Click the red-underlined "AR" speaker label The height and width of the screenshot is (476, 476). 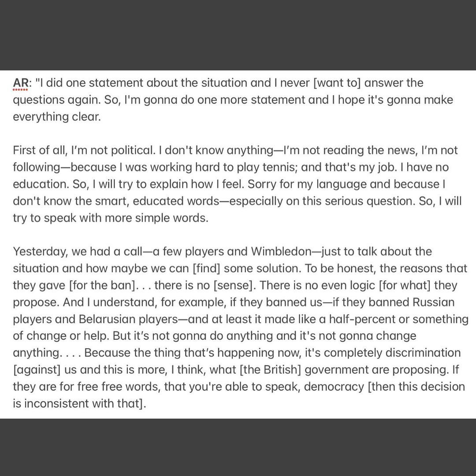(x=20, y=83)
